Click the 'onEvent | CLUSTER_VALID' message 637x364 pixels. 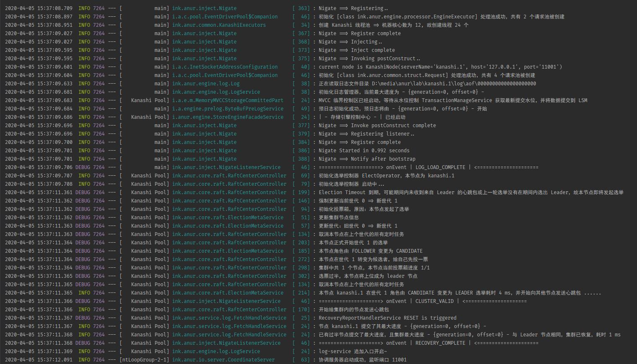tap(423, 301)
